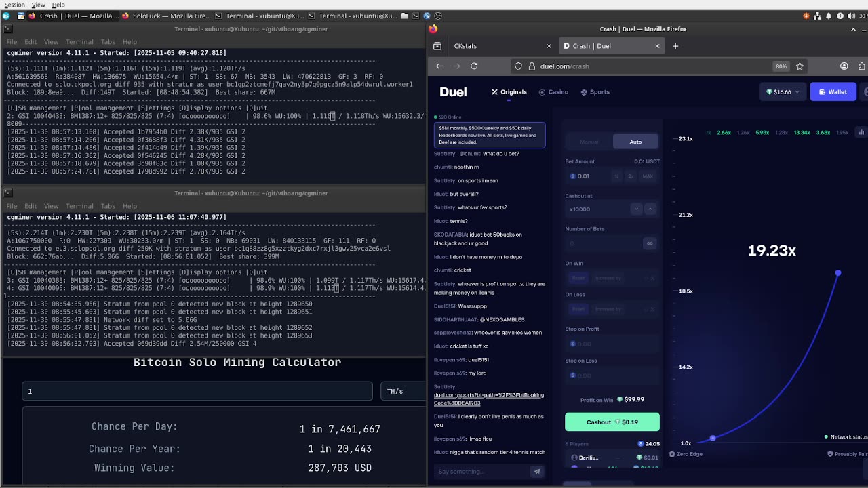
Task: Open the TH/s unit dropdown
Action: pyautogui.click(x=403, y=391)
